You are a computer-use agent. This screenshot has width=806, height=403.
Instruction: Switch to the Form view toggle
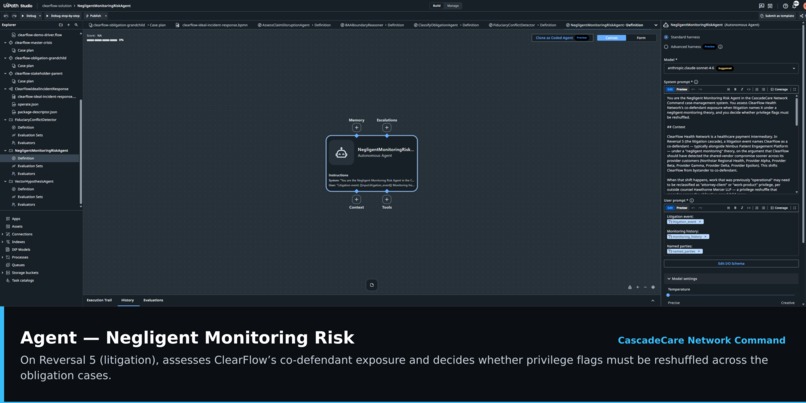641,38
